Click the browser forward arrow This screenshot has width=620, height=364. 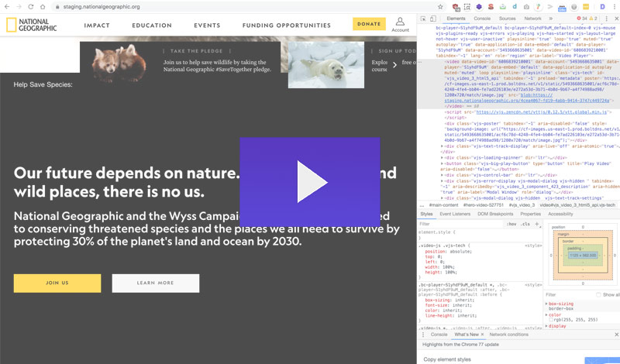pyautogui.click(x=19, y=7)
